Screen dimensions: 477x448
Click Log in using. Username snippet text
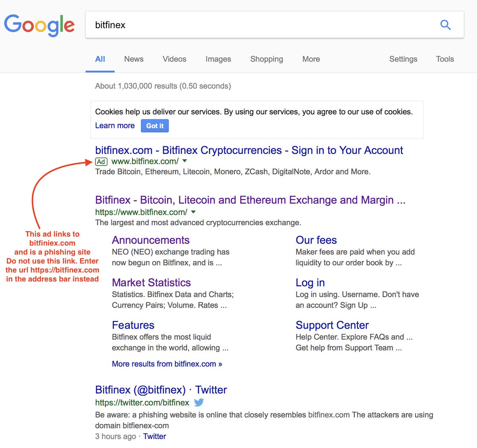pyautogui.click(x=357, y=300)
